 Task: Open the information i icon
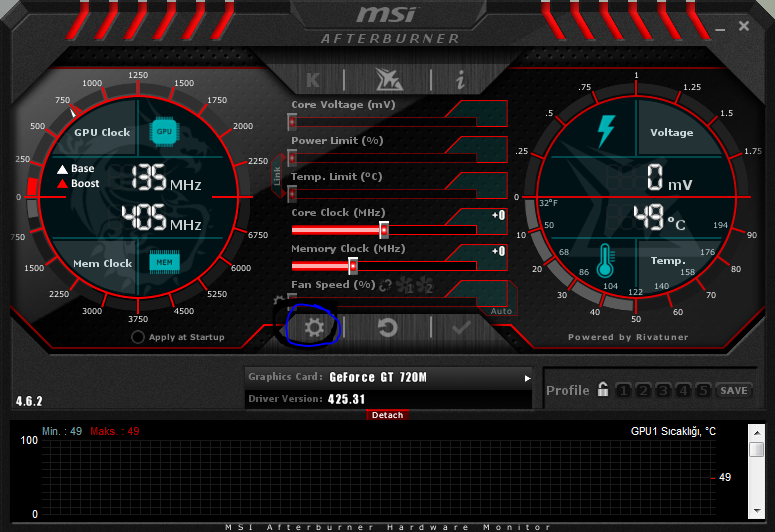click(x=460, y=79)
